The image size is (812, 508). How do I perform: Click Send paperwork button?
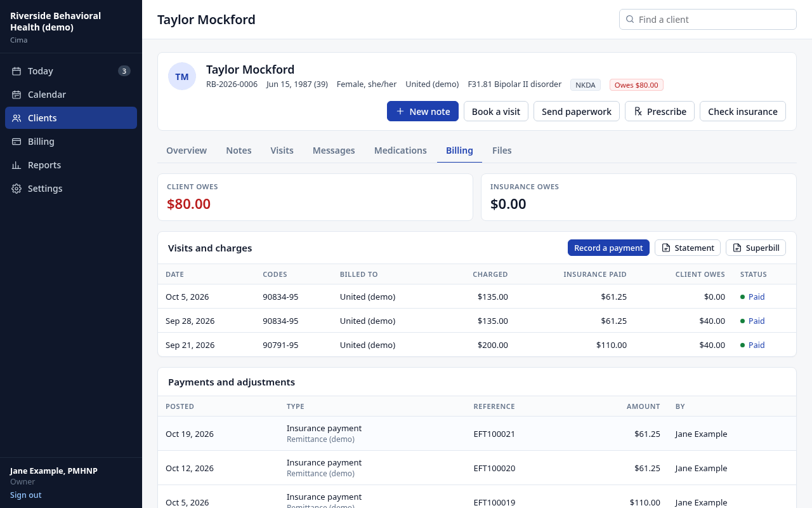(x=577, y=111)
